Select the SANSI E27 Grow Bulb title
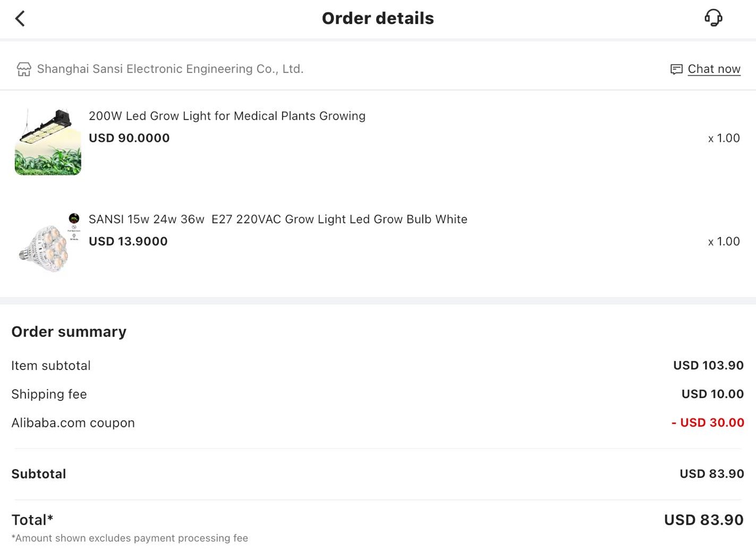Image resolution: width=756 pixels, height=556 pixels. coord(278,219)
